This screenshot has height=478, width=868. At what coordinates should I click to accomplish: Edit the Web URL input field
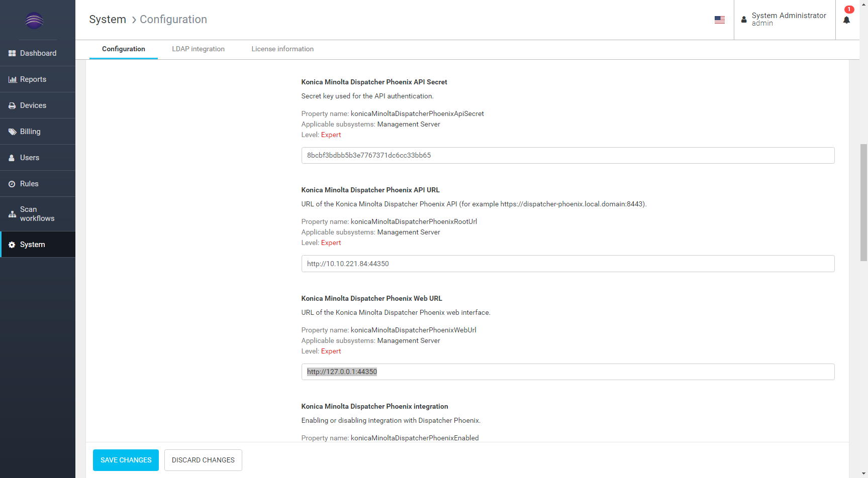(x=568, y=372)
